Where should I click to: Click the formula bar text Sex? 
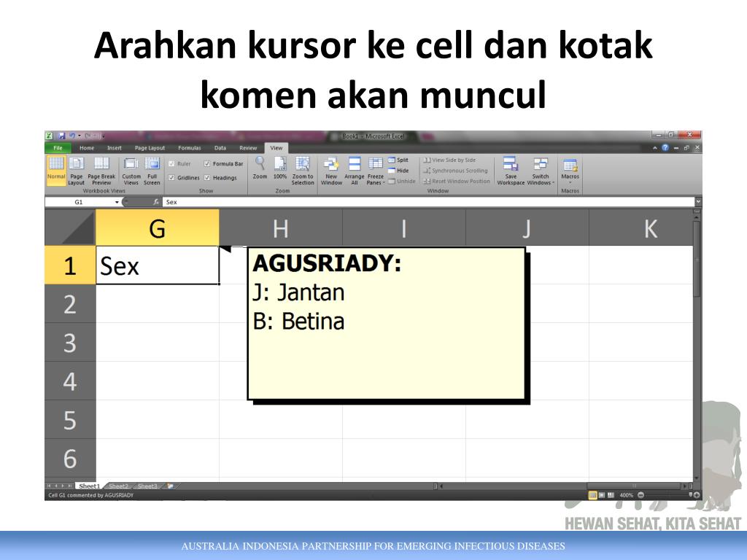(x=171, y=203)
